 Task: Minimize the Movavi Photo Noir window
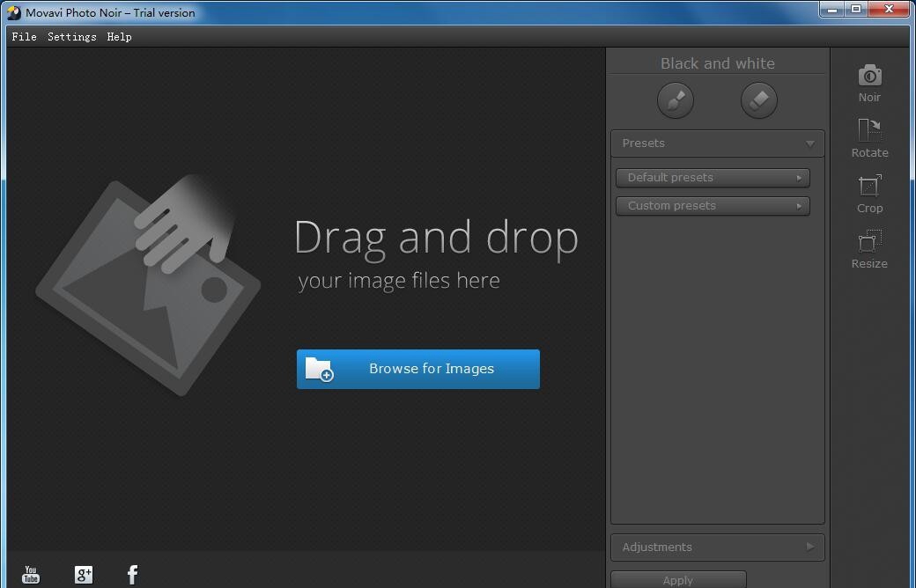point(831,10)
